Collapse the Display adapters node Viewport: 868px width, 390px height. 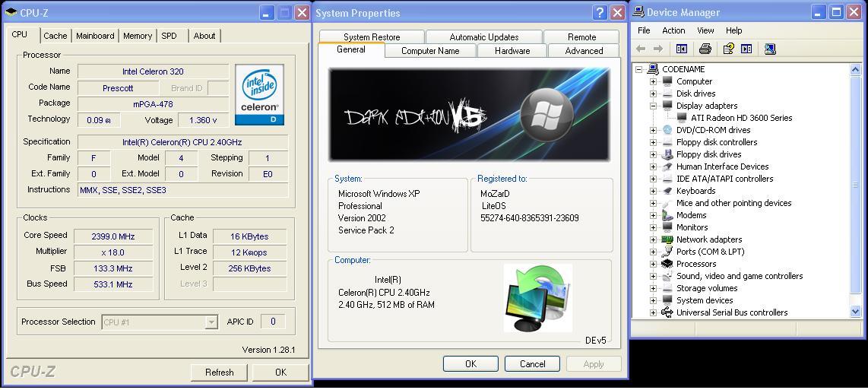pyautogui.click(x=653, y=106)
